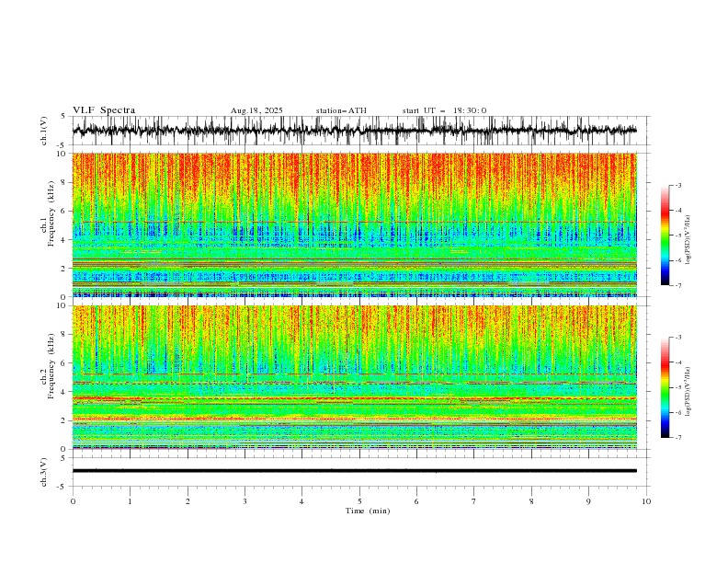Click the time axis tick label "3"
728x563 pixels.
245,501
